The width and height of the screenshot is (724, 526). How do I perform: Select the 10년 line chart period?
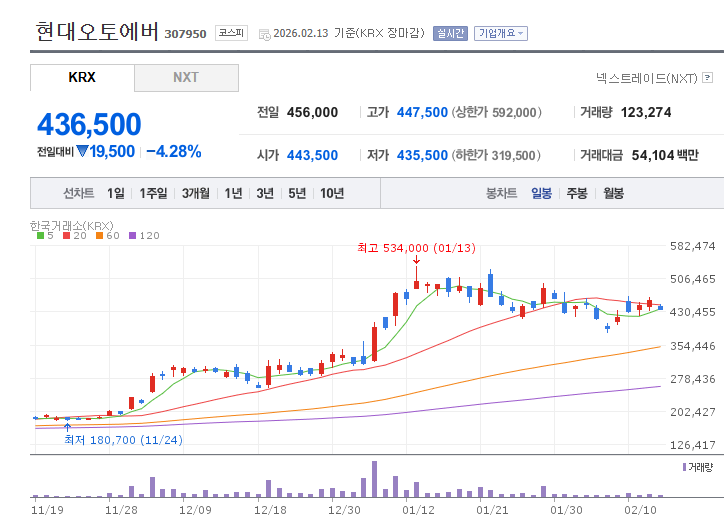point(332,193)
